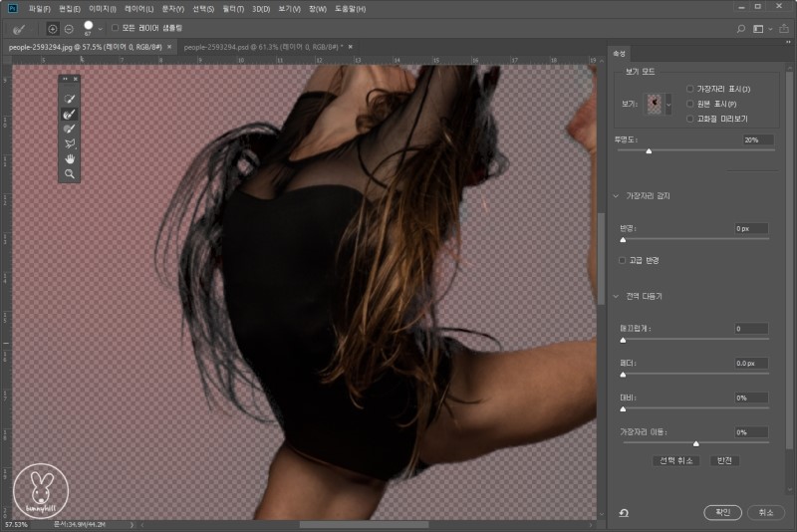The width and height of the screenshot is (797, 532).
Task: Select the Hand tool
Action: pyautogui.click(x=70, y=158)
